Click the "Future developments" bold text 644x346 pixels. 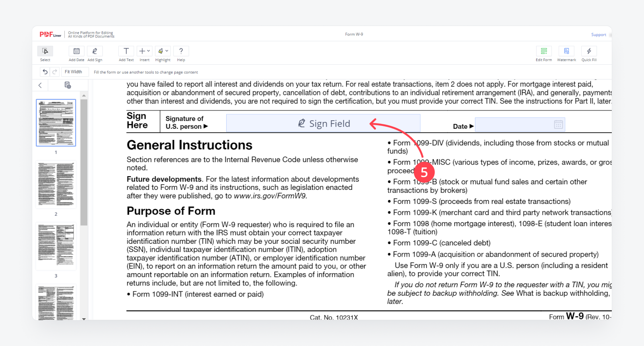point(164,179)
